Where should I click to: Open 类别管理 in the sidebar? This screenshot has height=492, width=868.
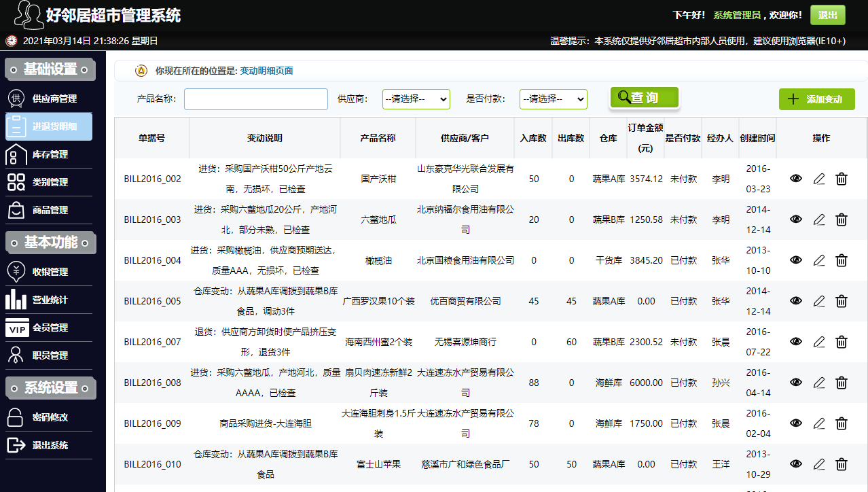click(x=49, y=182)
